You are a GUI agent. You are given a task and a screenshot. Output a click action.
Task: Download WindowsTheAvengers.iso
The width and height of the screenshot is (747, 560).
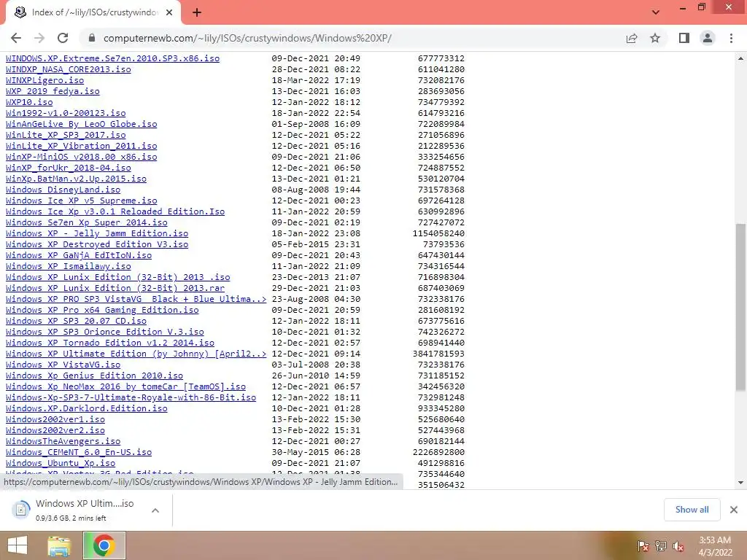coord(63,441)
